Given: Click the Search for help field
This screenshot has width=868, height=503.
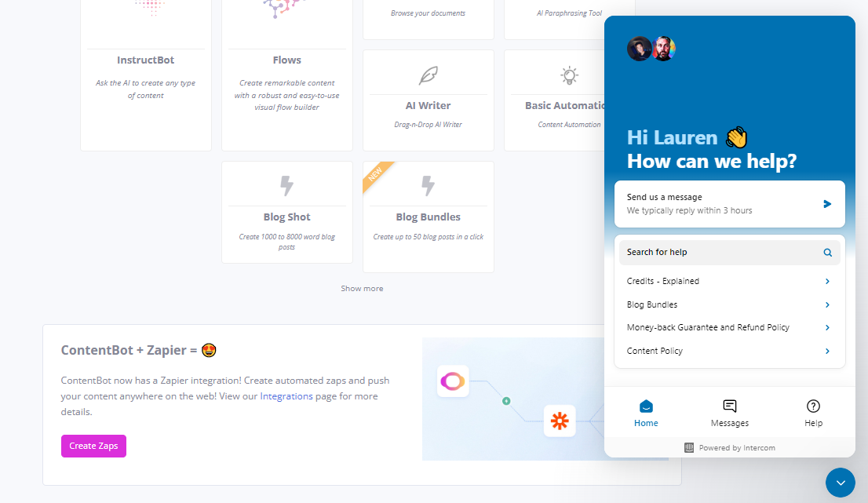Looking at the screenshot, I should point(706,252).
